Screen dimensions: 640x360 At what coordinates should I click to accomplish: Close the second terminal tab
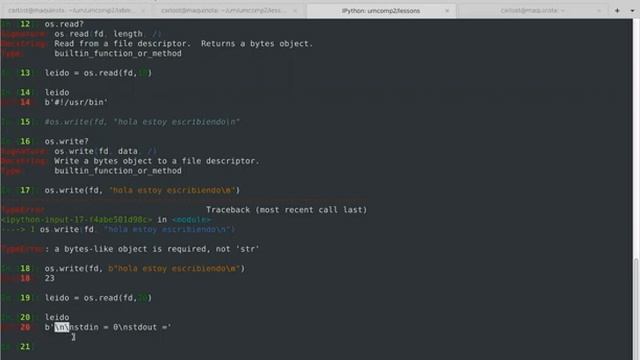click(x=295, y=11)
